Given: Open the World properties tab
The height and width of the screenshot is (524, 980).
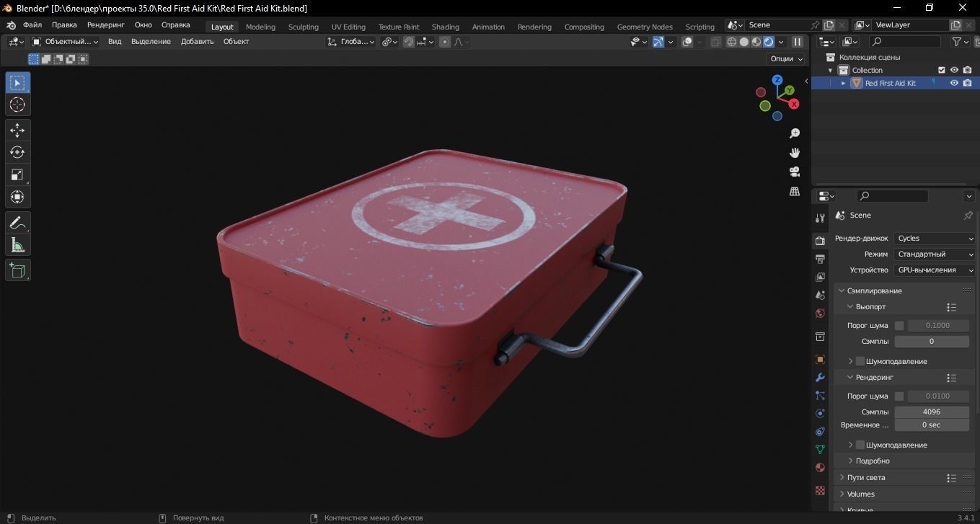Looking at the screenshot, I should tap(820, 314).
